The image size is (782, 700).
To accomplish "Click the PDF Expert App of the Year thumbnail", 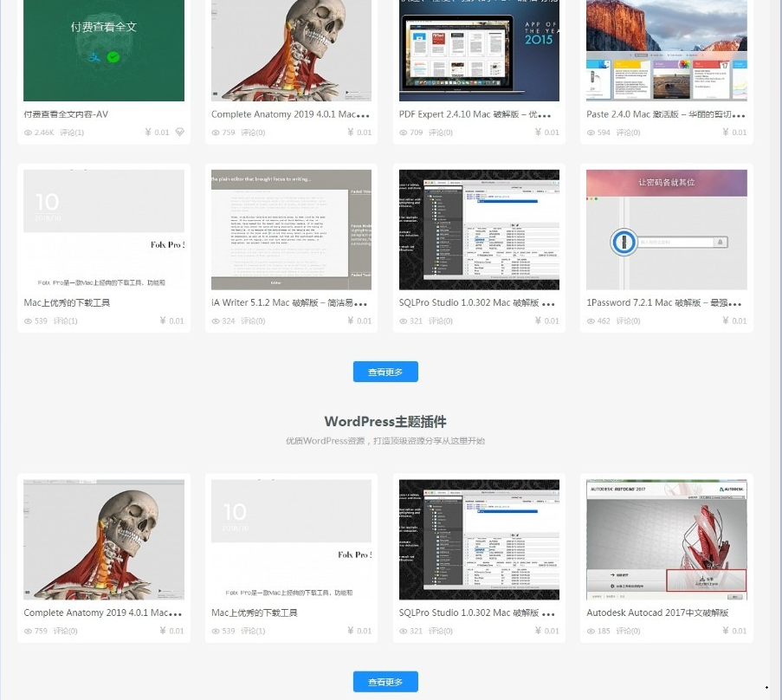I will 479,50.
